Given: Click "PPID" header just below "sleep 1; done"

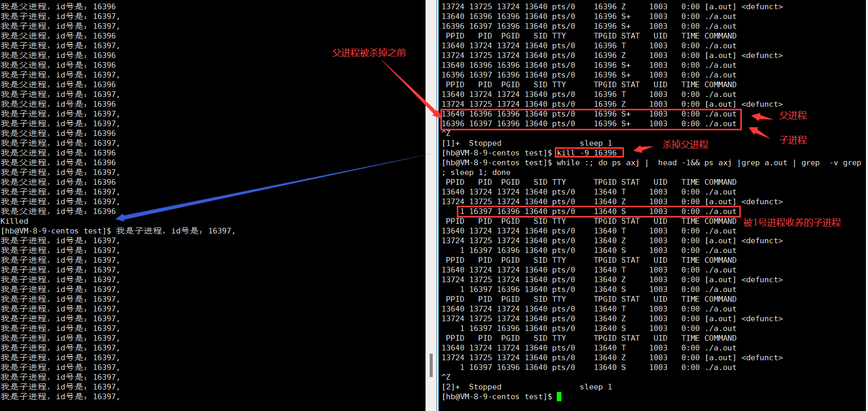Looking at the screenshot, I should (x=455, y=182).
